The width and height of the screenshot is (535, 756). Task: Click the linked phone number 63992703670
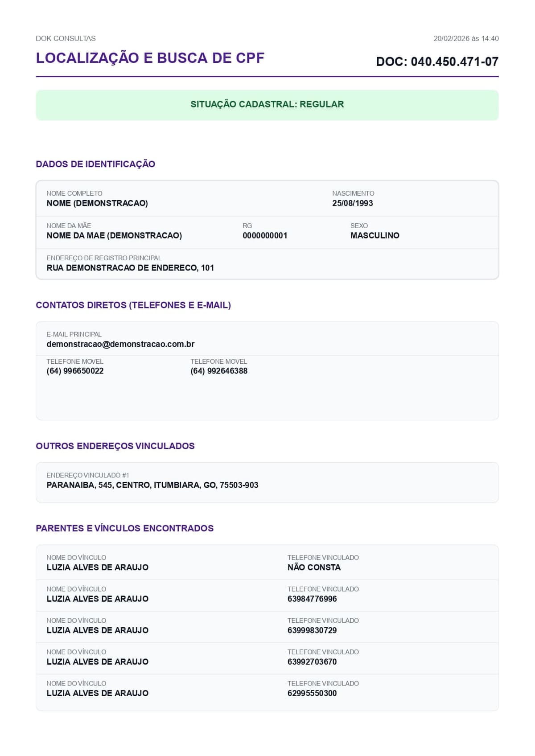tap(312, 662)
